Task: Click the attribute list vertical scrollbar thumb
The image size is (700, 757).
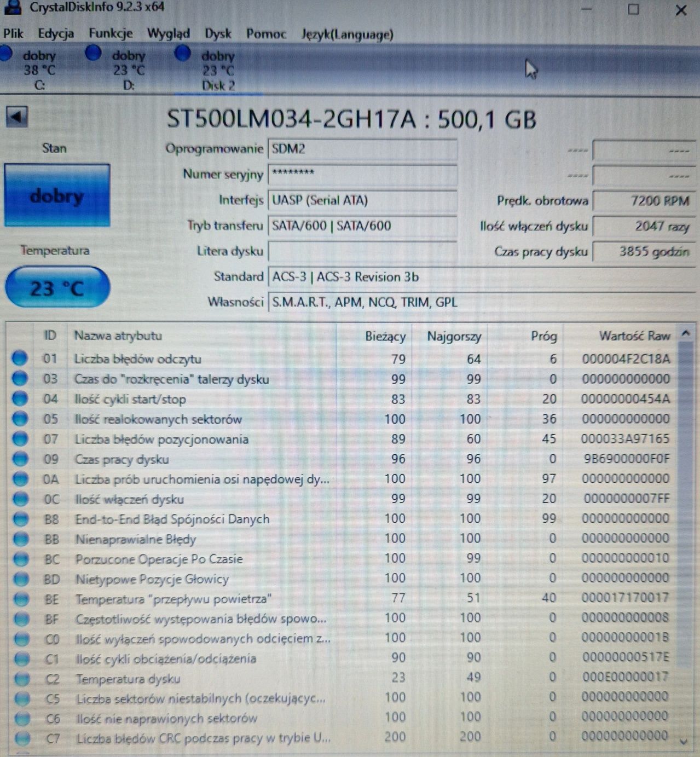Action: tap(685, 504)
